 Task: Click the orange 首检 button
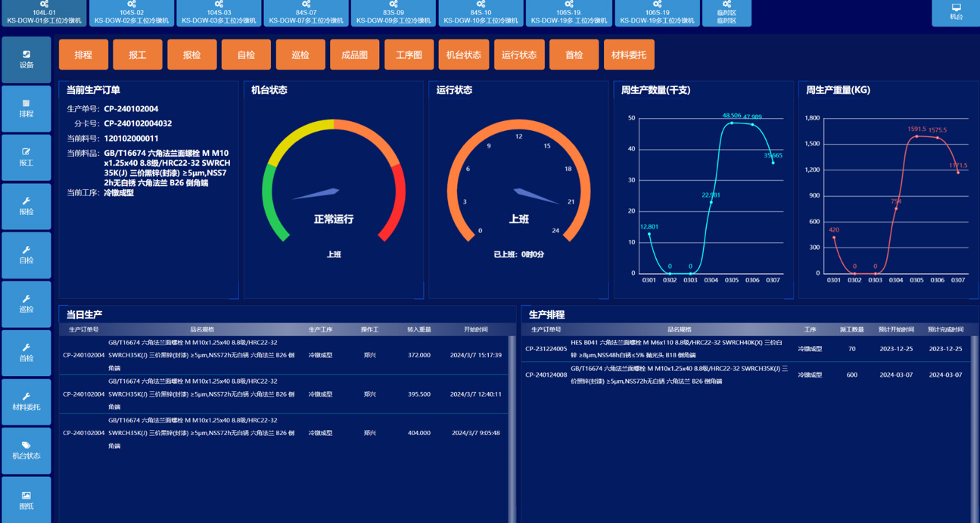[x=574, y=54]
